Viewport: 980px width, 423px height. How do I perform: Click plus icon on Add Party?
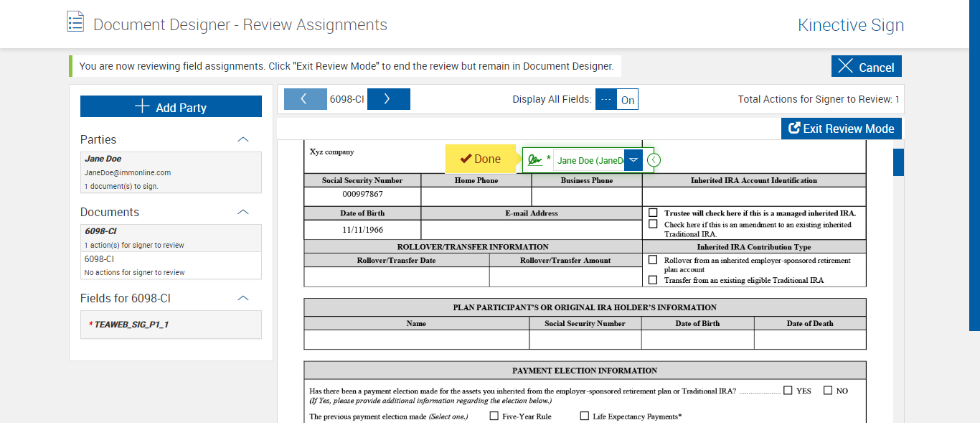pyautogui.click(x=142, y=106)
